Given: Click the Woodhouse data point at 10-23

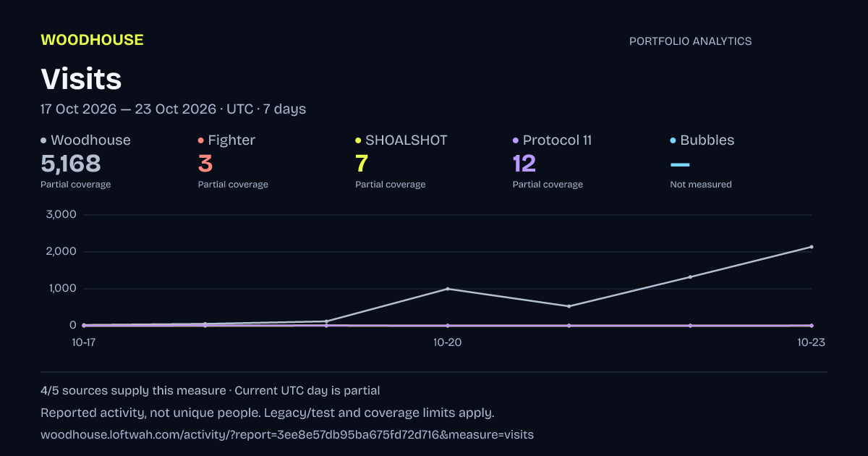Looking at the screenshot, I should 812,247.
